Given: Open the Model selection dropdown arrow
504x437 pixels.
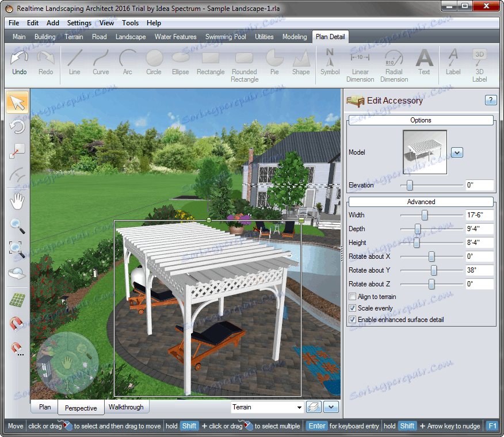Looking at the screenshot, I should pyautogui.click(x=457, y=152).
